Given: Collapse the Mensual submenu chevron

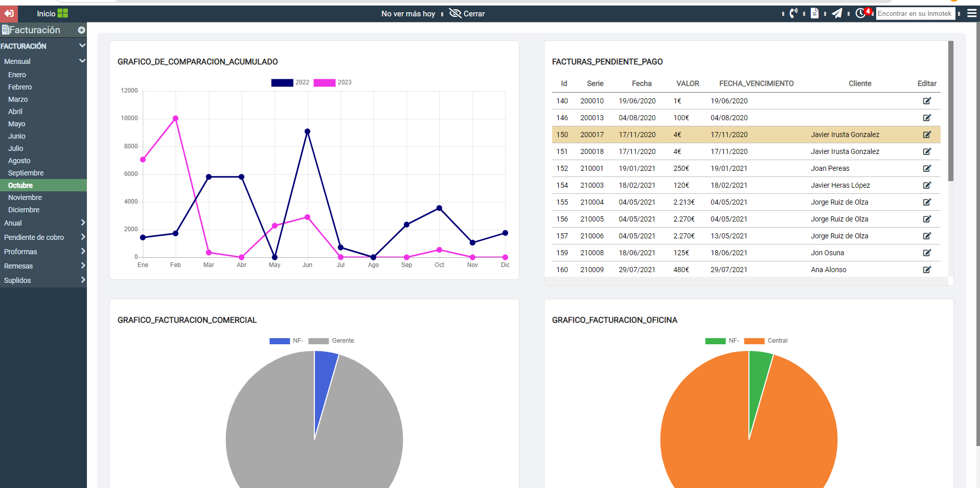Looking at the screenshot, I should 82,61.
